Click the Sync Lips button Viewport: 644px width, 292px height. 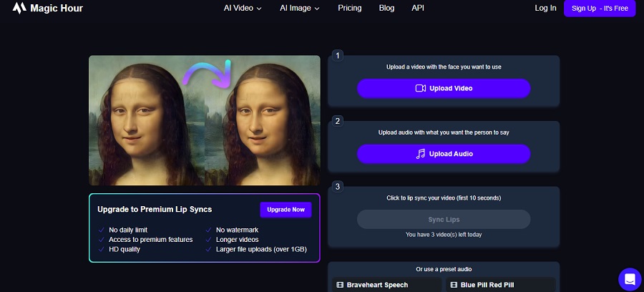[x=444, y=220]
